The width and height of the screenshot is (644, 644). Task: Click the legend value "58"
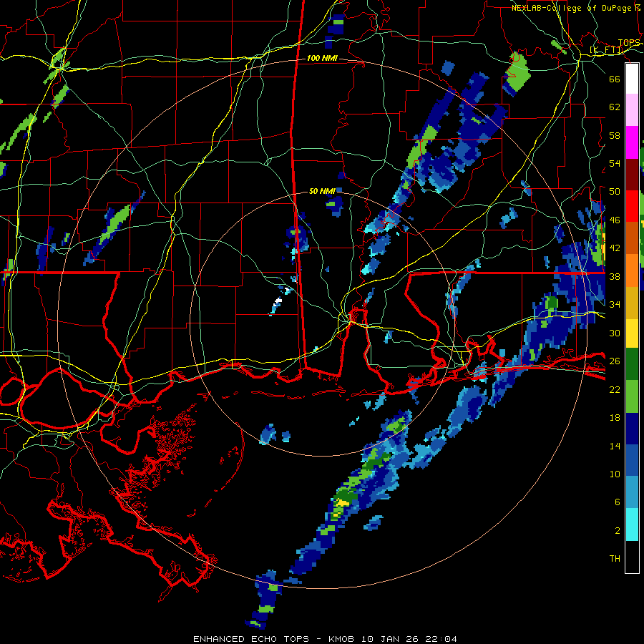coord(615,135)
